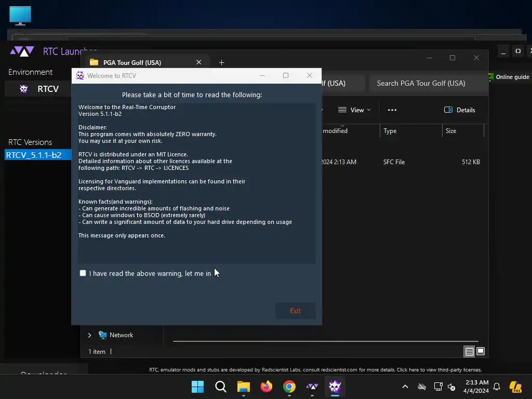Open the three-dot See more menu
The image size is (532, 399).
[392, 110]
